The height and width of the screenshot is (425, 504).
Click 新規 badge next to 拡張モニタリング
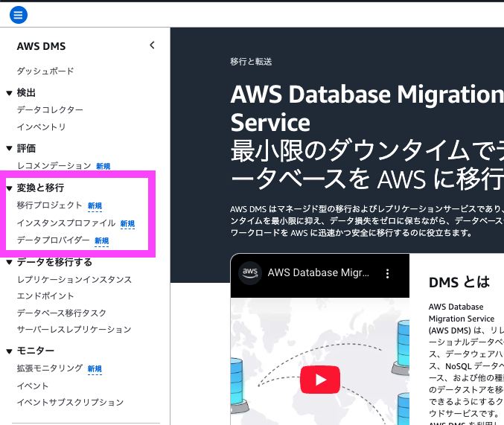(x=95, y=368)
